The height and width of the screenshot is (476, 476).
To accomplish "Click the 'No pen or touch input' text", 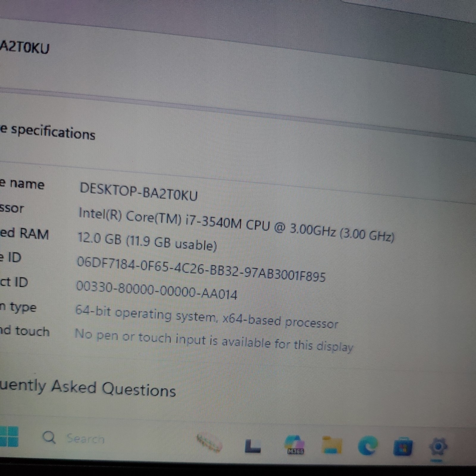I will click(214, 340).
